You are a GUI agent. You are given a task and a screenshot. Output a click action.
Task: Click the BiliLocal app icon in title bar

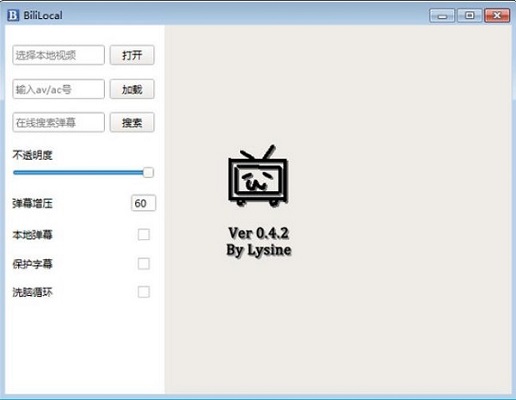click(13, 15)
